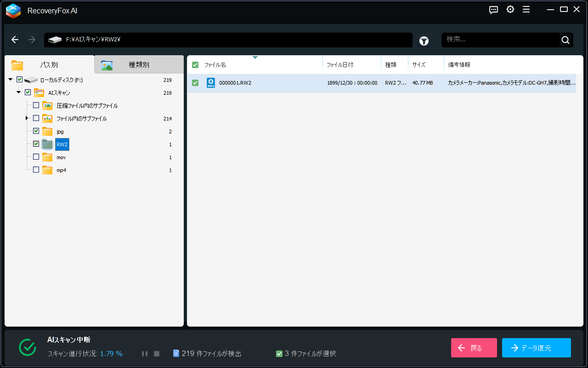Click the filter funnel icon

click(x=424, y=41)
